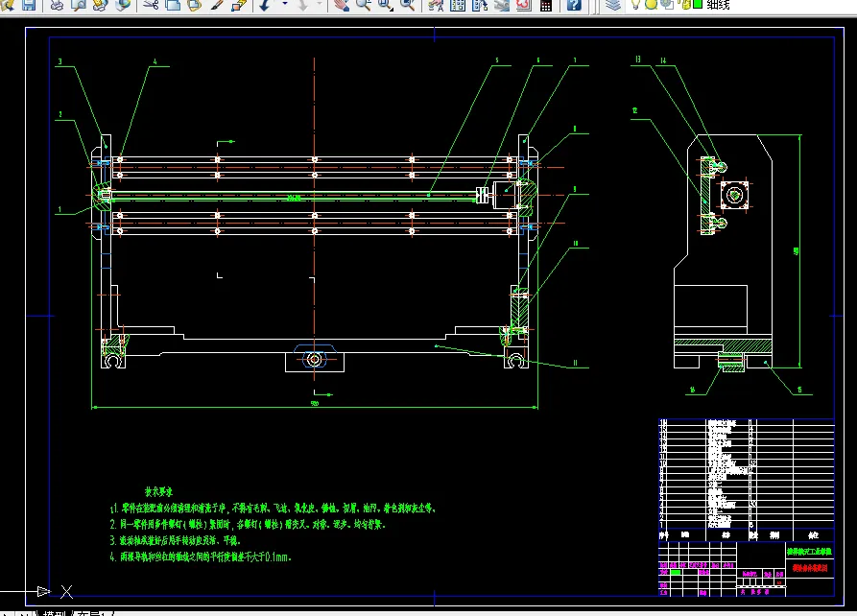This screenshot has height=616, width=857.
Task: Click the Save disk icon
Action: point(29,5)
